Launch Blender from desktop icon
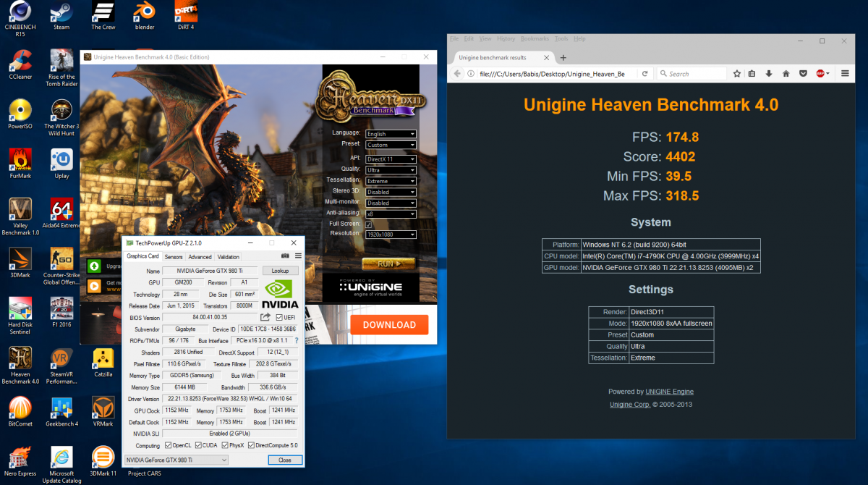Image resolution: width=868 pixels, height=485 pixels. click(145, 16)
